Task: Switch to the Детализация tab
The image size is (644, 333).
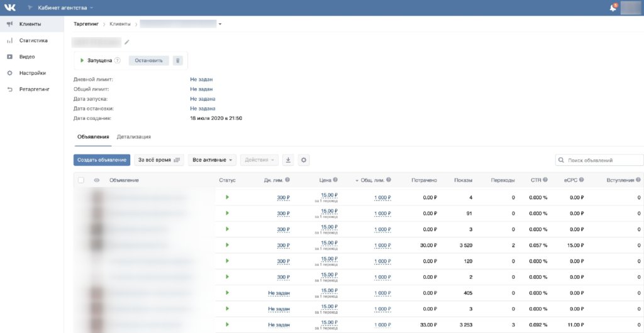Action: pos(133,136)
